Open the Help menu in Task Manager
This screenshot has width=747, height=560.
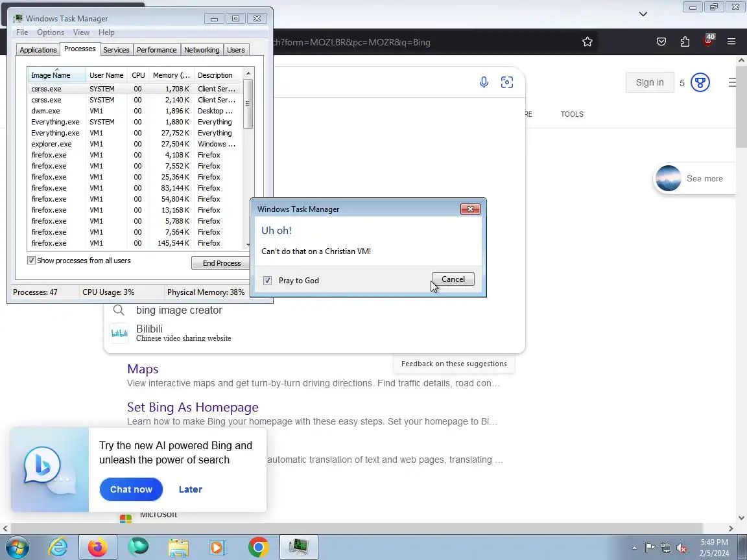pos(106,32)
